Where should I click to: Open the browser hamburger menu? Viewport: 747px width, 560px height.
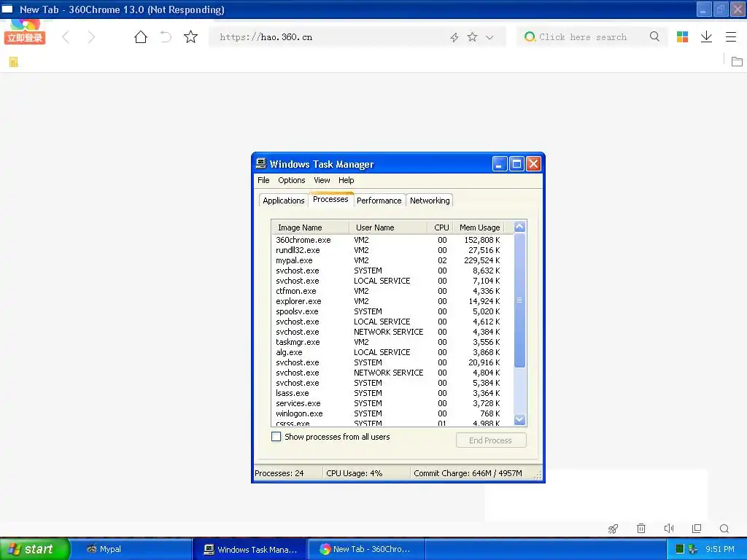click(x=731, y=37)
